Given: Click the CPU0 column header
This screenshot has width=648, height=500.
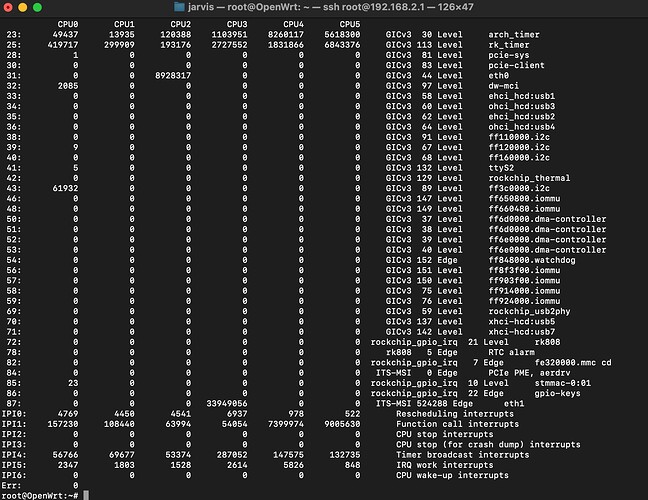Looking at the screenshot, I should tap(68, 24).
